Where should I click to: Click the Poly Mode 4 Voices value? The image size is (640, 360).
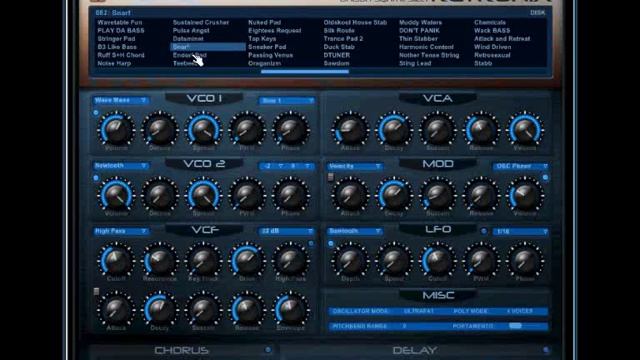pyautogui.click(x=520, y=311)
